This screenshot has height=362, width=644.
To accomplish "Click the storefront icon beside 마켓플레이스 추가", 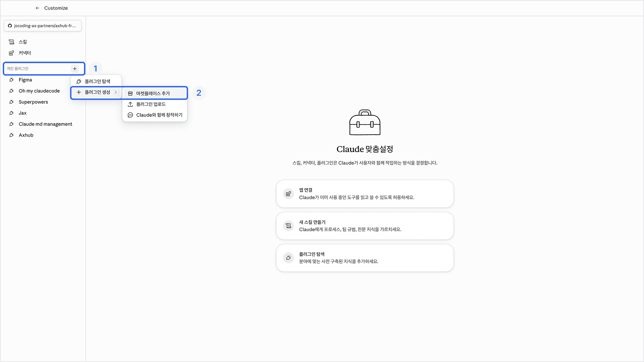I will pos(130,93).
